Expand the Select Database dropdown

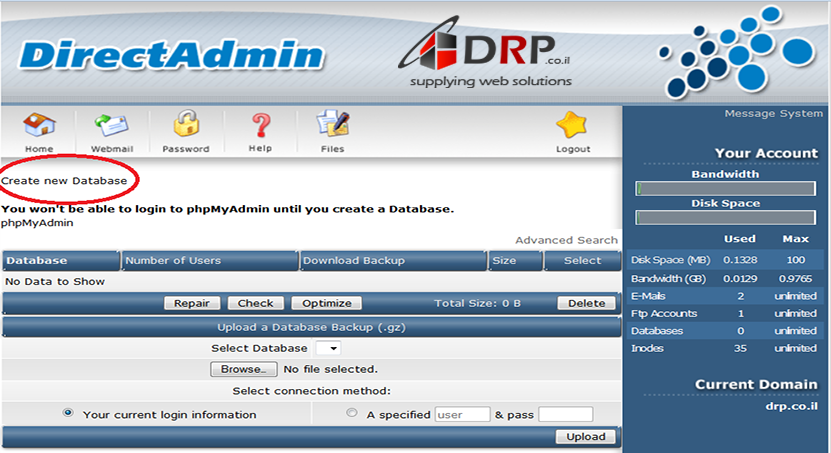[328, 348]
